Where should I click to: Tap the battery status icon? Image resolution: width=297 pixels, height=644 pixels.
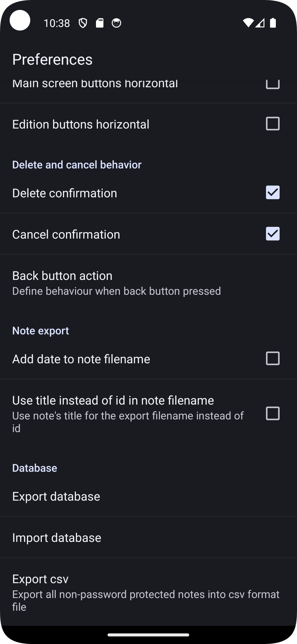[273, 23]
